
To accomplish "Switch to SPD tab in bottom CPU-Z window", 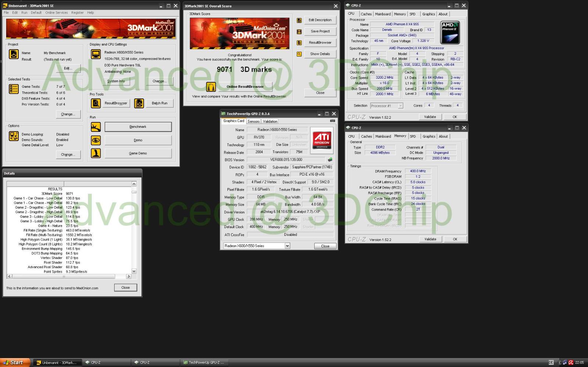I will point(413,136).
